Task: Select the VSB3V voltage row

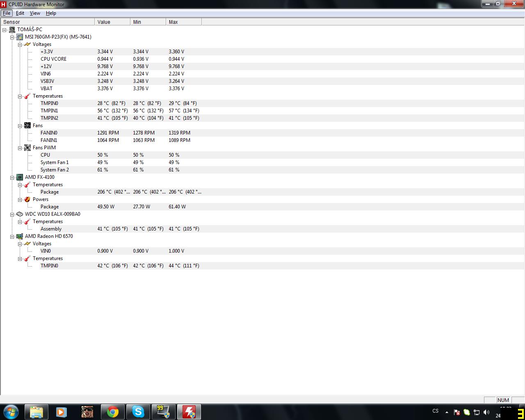Action: [x=262, y=81]
